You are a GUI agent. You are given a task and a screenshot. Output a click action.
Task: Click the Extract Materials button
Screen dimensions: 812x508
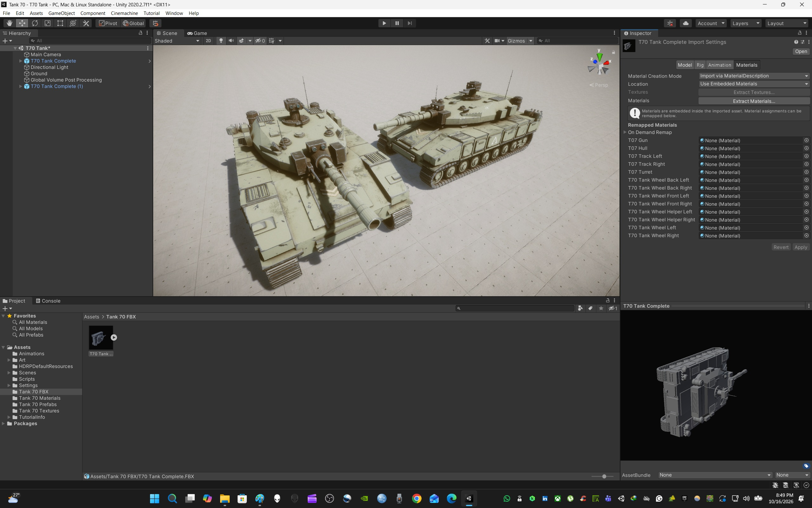click(x=754, y=101)
